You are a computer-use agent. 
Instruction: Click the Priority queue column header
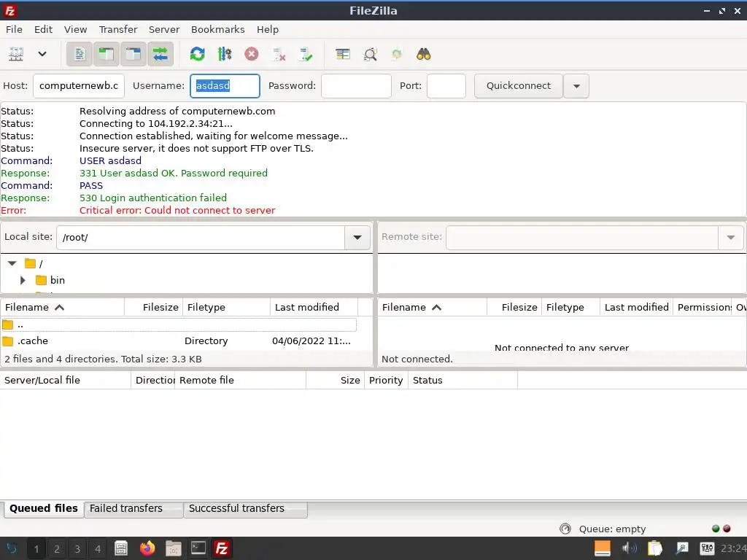click(386, 380)
